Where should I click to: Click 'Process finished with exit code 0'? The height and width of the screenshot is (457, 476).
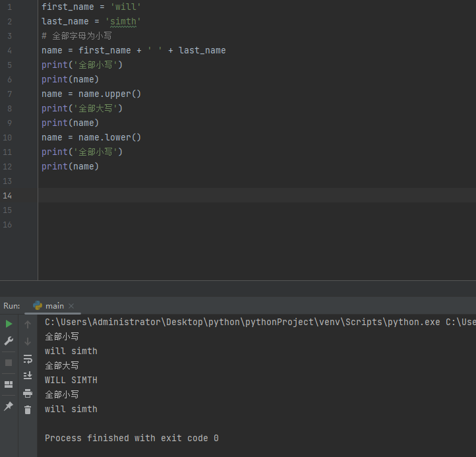click(132, 438)
